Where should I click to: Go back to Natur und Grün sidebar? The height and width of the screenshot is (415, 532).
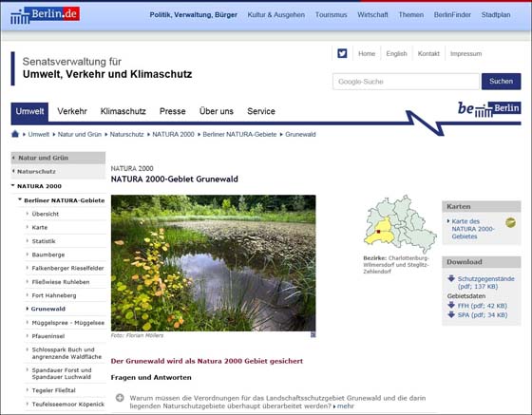[x=58, y=158]
